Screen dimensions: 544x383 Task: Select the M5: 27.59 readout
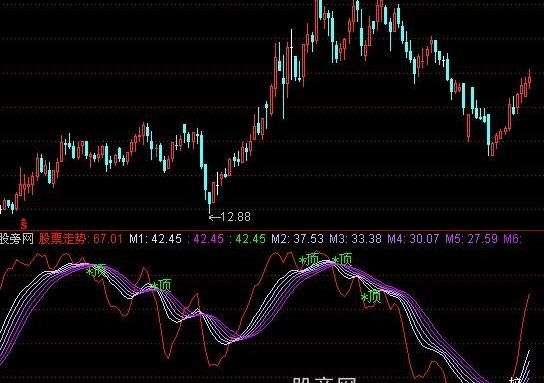(471, 239)
